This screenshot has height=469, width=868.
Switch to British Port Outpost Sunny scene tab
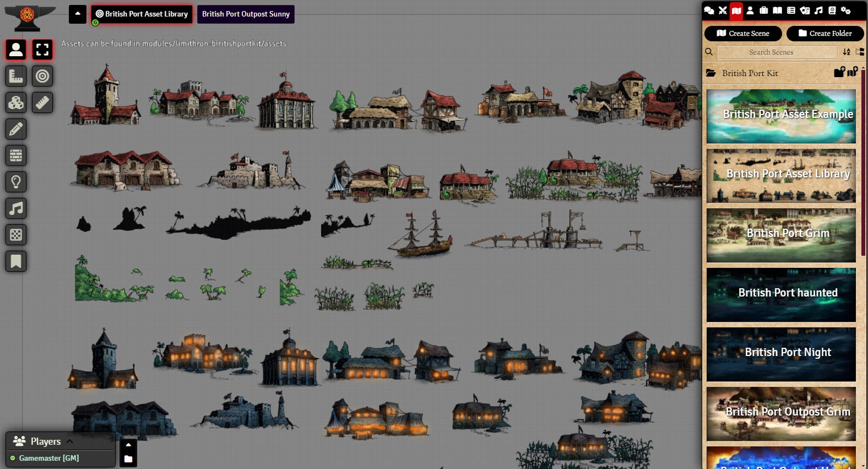tap(246, 14)
